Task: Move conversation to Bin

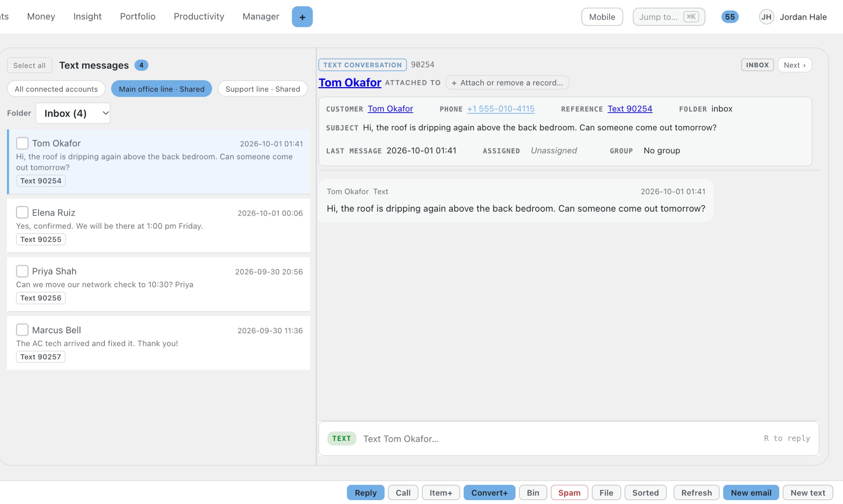Action: 533,492
